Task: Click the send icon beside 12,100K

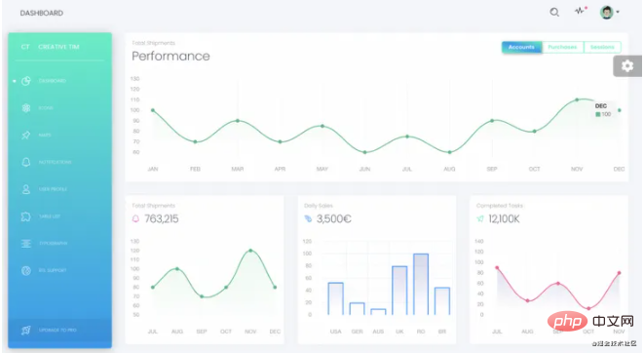Action: pyautogui.click(x=480, y=218)
